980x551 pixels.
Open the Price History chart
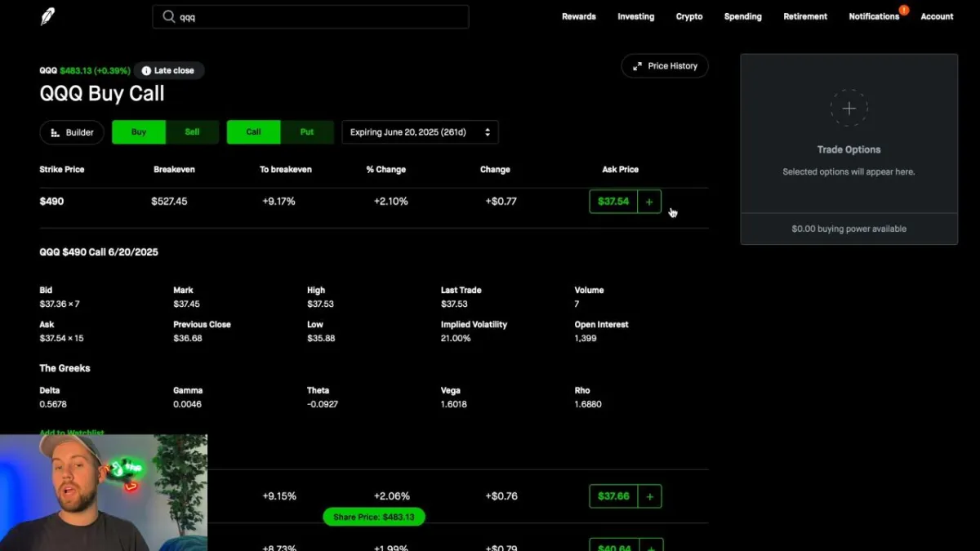[665, 66]
